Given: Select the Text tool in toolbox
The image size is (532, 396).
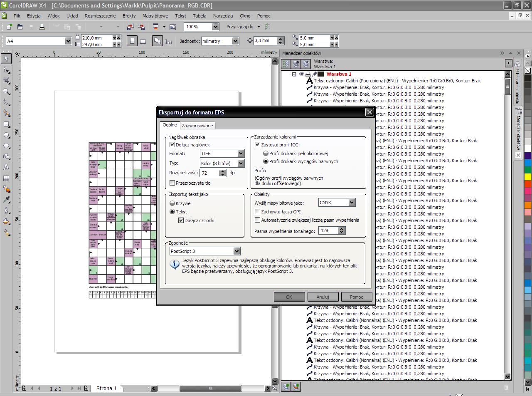Looking at the screenshot, I should pyautogui.click(x=6, y=167).
